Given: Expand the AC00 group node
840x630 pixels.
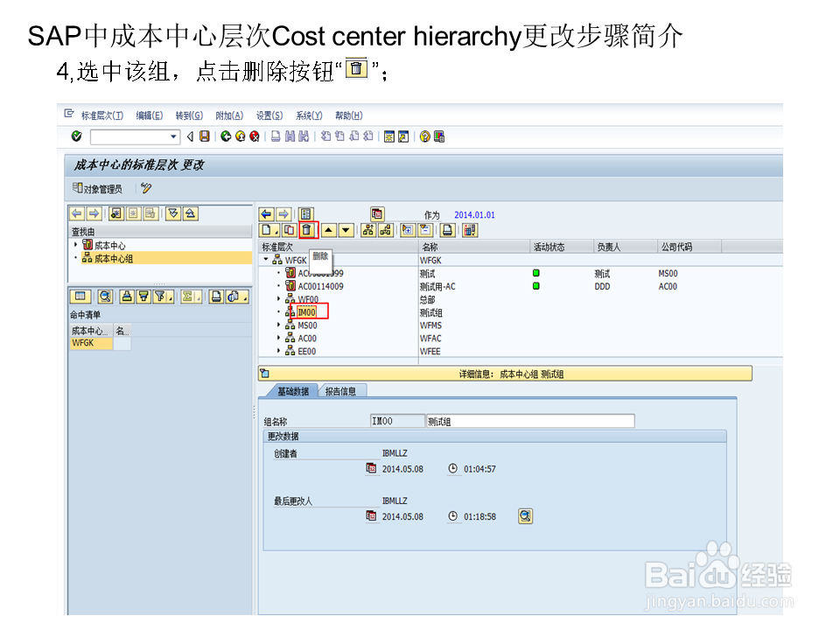Looking at the screenshot, I should [278, 338].
